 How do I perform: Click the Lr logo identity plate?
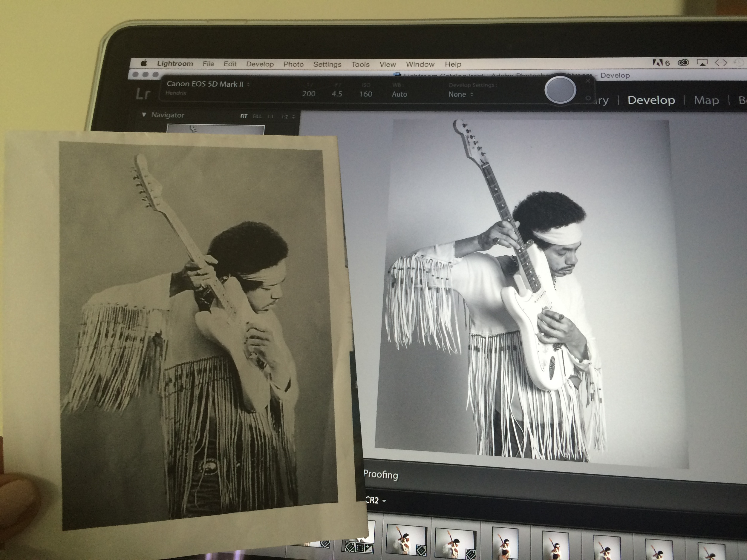(143, 94)
